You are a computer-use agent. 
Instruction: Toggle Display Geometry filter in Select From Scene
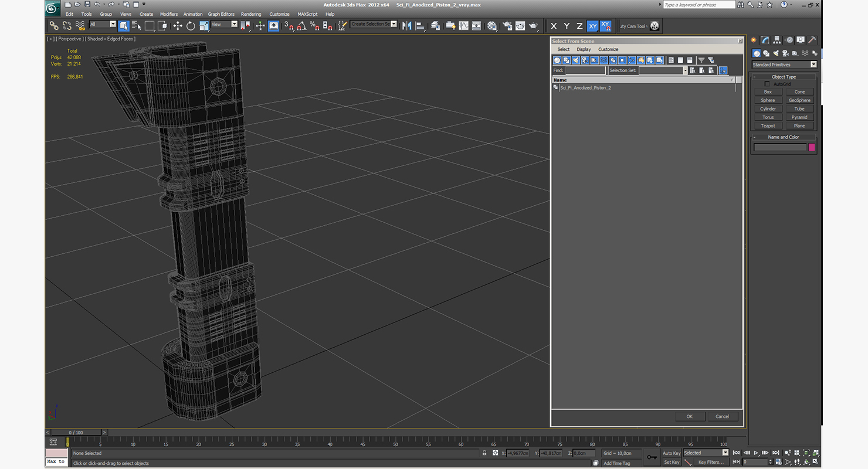(x=557, y=60)
